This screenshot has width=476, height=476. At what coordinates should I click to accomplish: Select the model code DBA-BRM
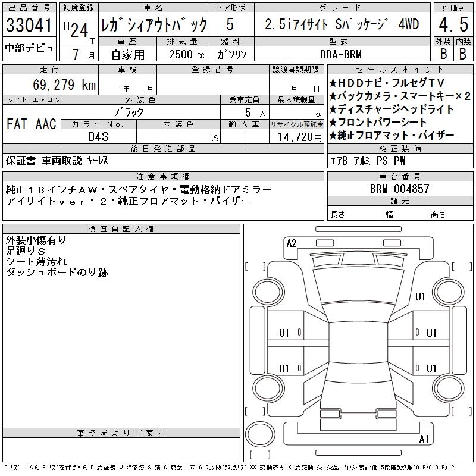point(341,54)
